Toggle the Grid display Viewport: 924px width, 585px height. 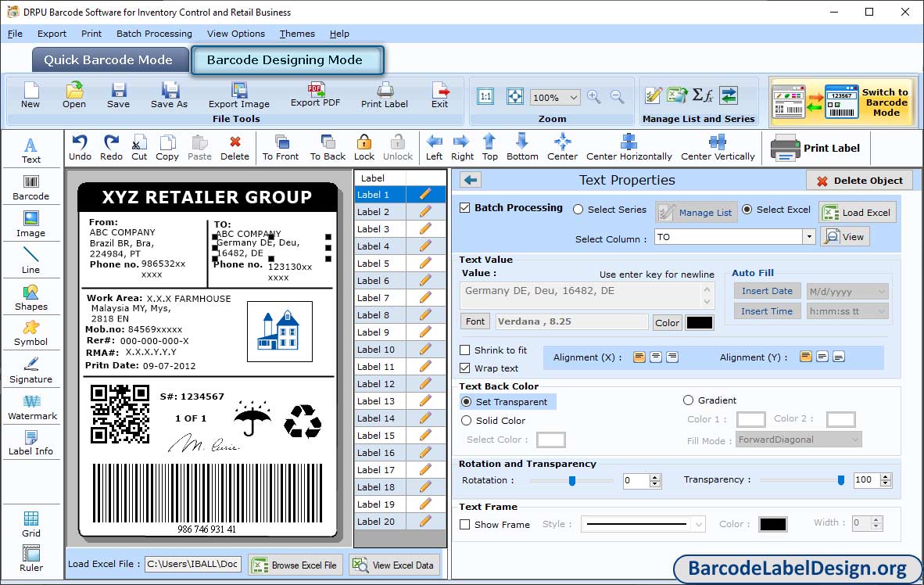(30, 524)
